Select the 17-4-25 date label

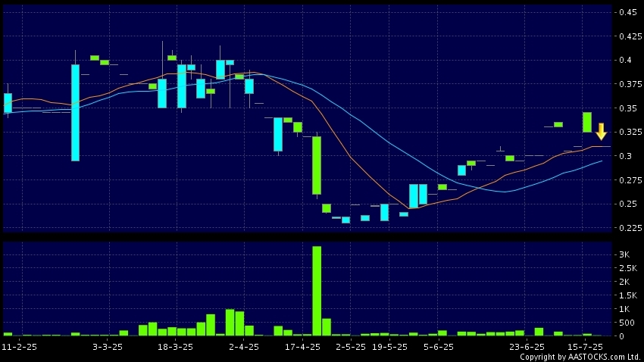click(302, 347)
